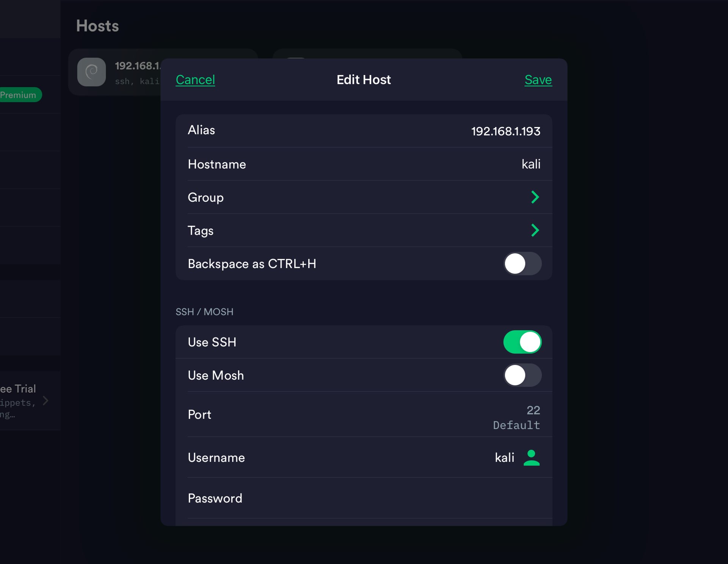
Task: Click the Hostname field showing kali
Action: click(x=530, y=164)
